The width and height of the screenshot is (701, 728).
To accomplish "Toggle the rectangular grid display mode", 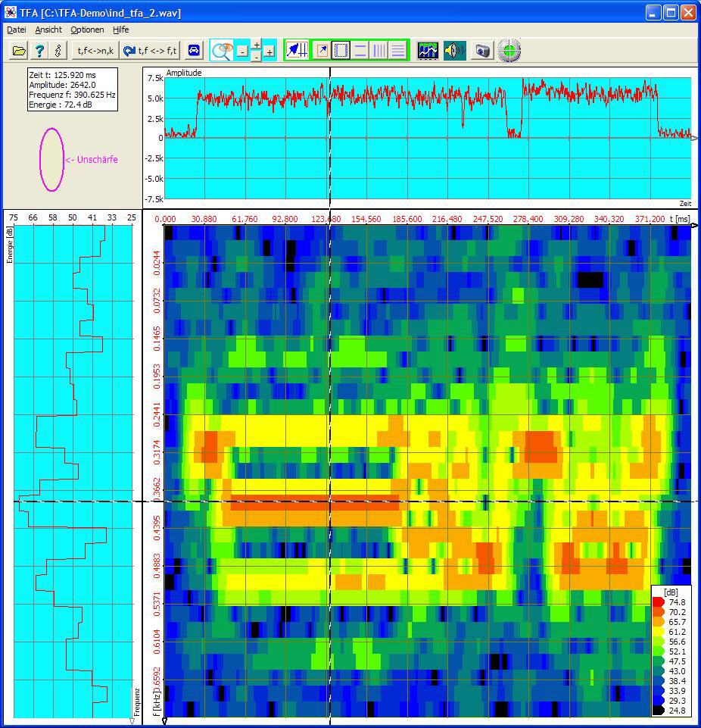I will pyautogui.click(x=341, y=51).
